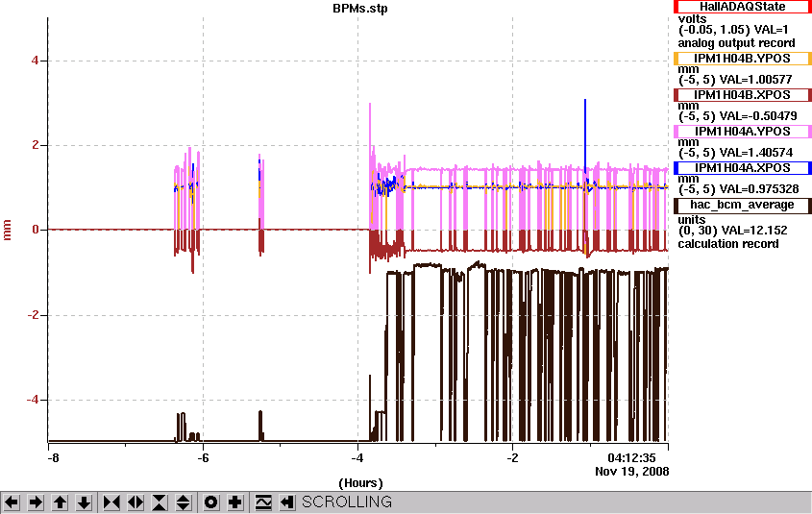Click the plus toolbar icon

tap(235, 502)
